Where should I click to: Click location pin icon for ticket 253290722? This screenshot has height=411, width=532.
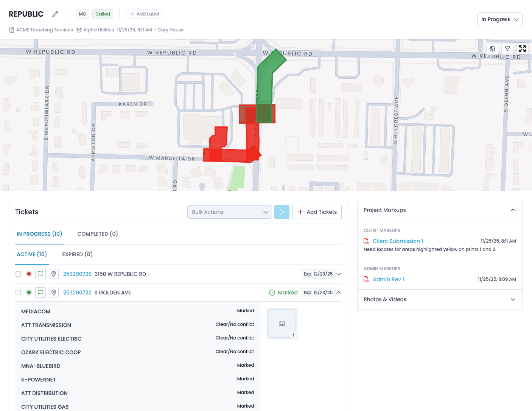click(54, 293)
